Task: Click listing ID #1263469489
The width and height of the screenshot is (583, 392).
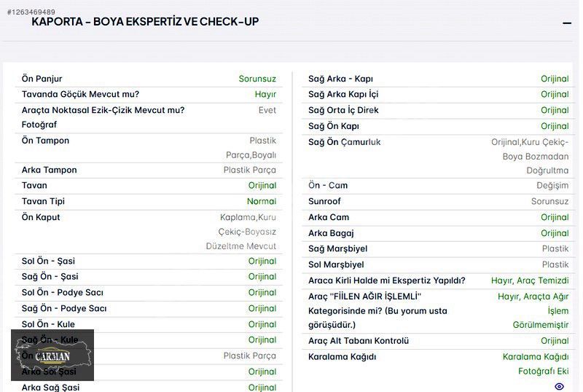Action: (x=31, y=12)
